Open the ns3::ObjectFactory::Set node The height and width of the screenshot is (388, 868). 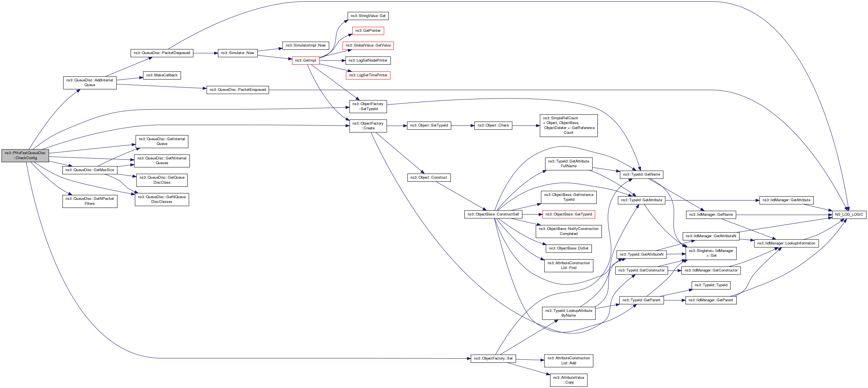pyautogui.click(x=493, y=358)
